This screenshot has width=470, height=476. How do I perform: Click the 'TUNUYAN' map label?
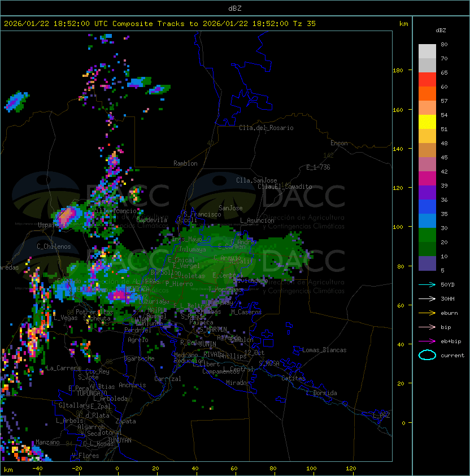pyautogui.click(x=120, y=440)
